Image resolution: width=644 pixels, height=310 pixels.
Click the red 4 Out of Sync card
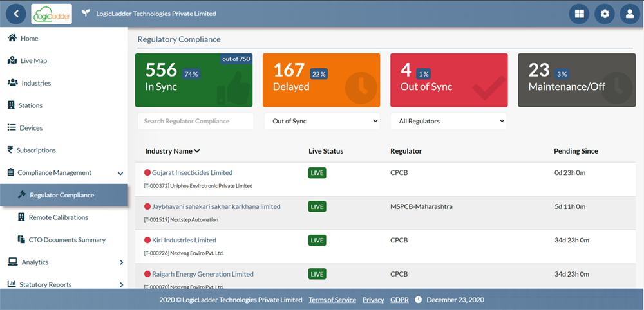[449, 80]
